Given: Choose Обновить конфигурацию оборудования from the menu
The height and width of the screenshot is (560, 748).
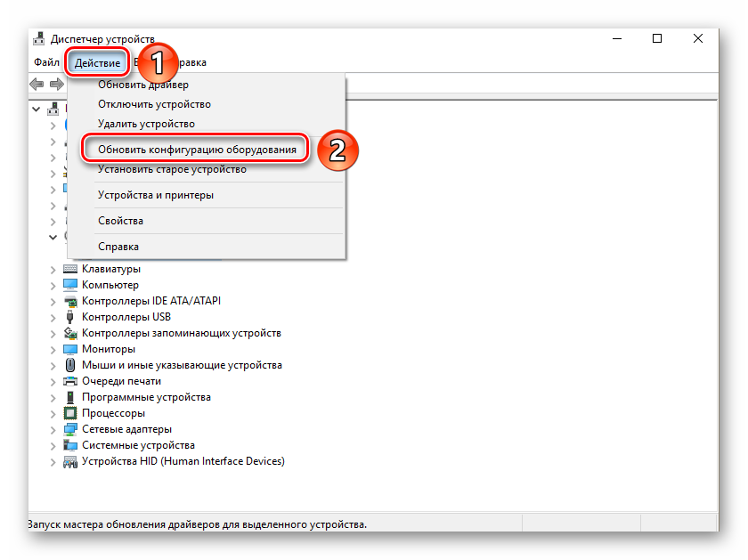Looking at the screenshot, I should pos(197,150).
